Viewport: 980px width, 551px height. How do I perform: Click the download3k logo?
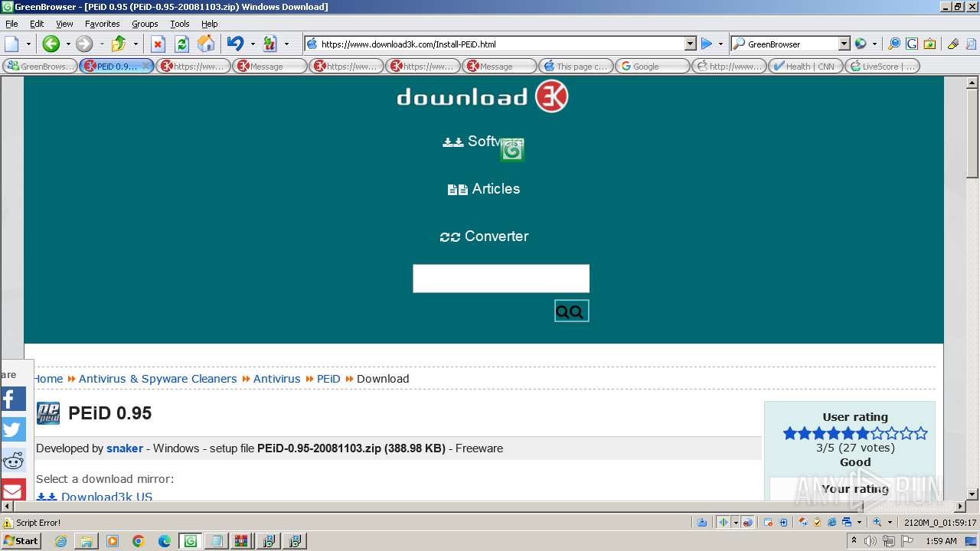tap(482, 96)
